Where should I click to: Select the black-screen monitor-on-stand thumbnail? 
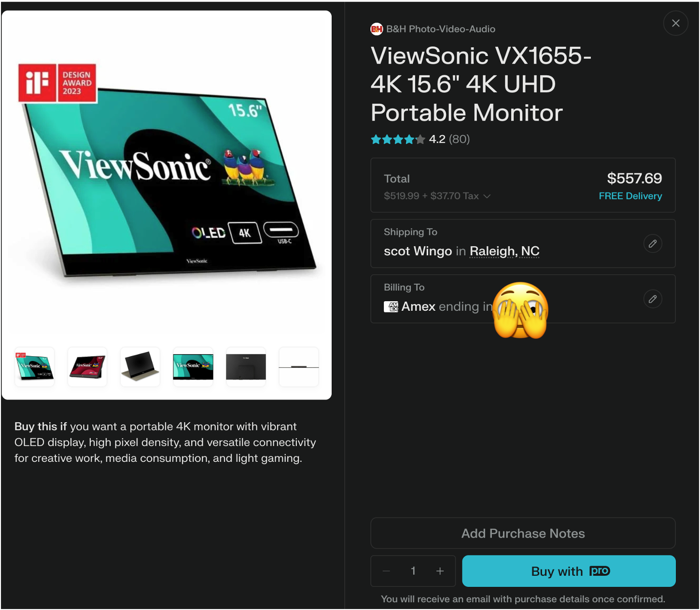[x=140, y=367]
